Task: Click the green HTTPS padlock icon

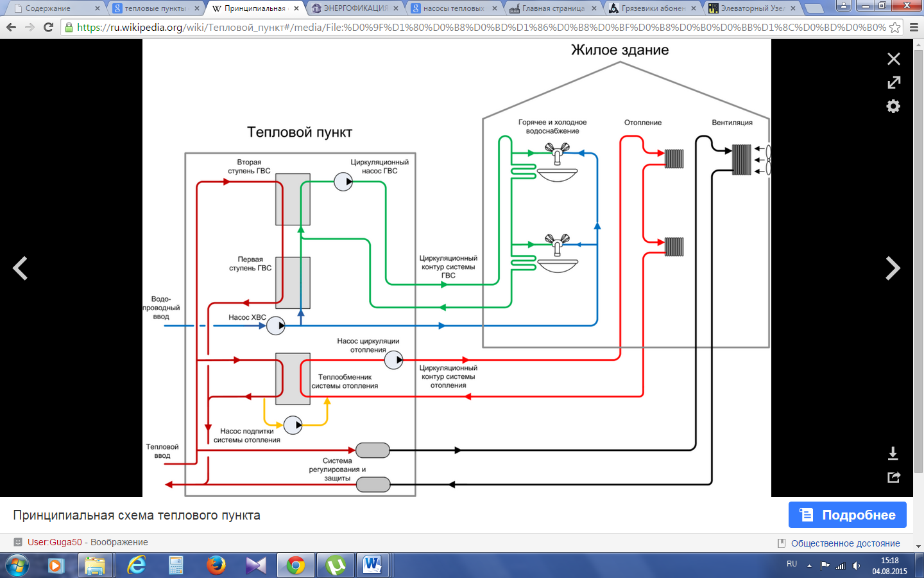Action: tap(69, 28)
